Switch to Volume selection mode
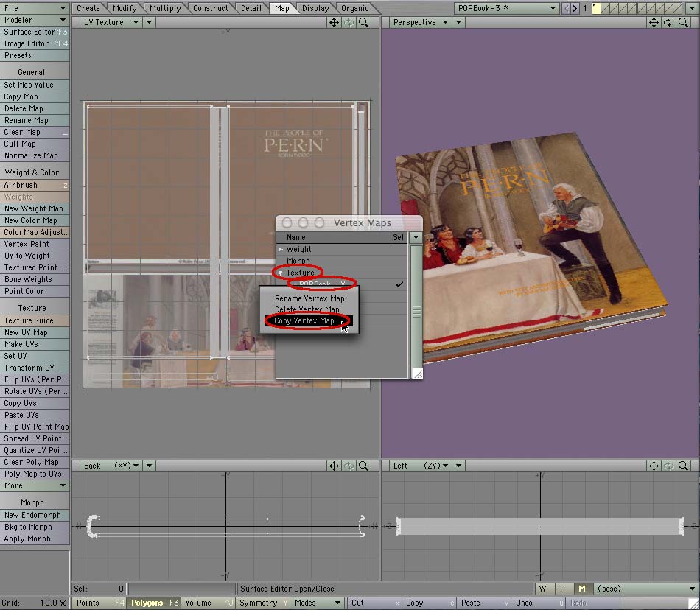Viewport: 700px width, 610px height. point(209,603)
